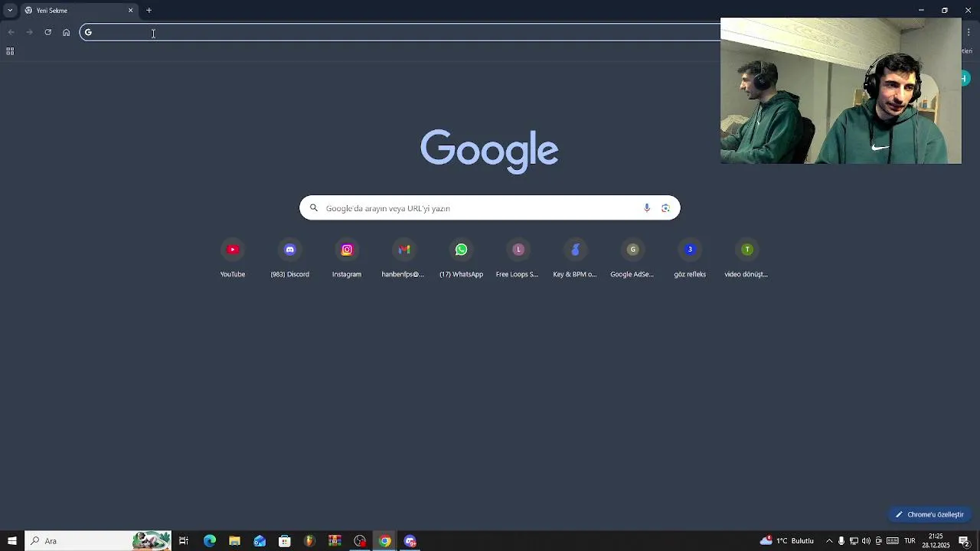Open WinRAR from taskbar
Viewport: 980px width, 551px height.
point(335,541)
